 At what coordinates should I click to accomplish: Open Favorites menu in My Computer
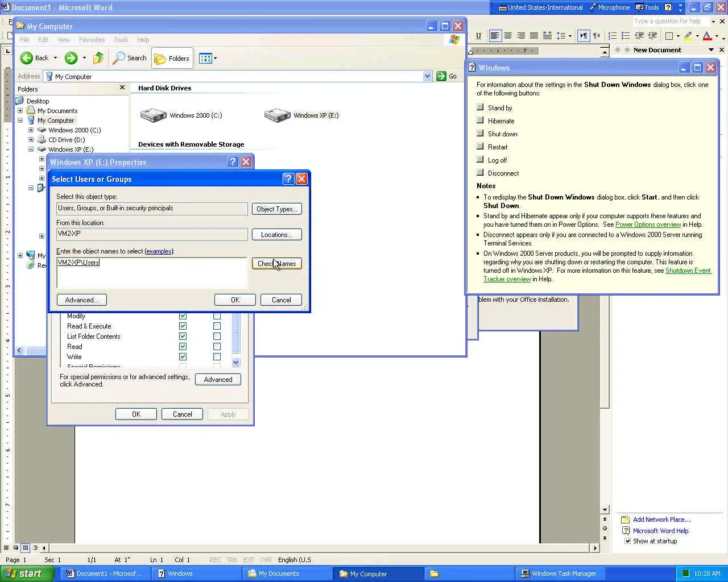click(x=92, y=40)
